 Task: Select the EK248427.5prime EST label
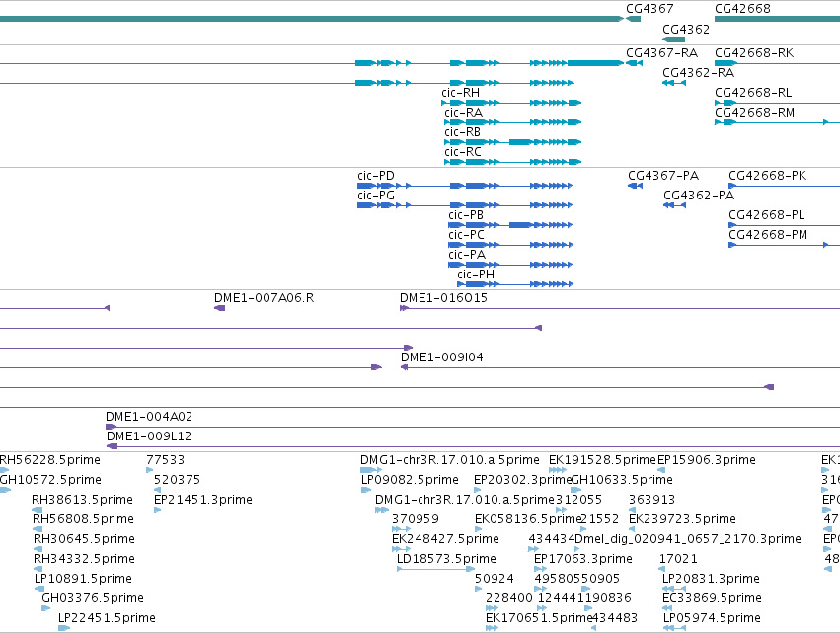[x=446, y=539]
